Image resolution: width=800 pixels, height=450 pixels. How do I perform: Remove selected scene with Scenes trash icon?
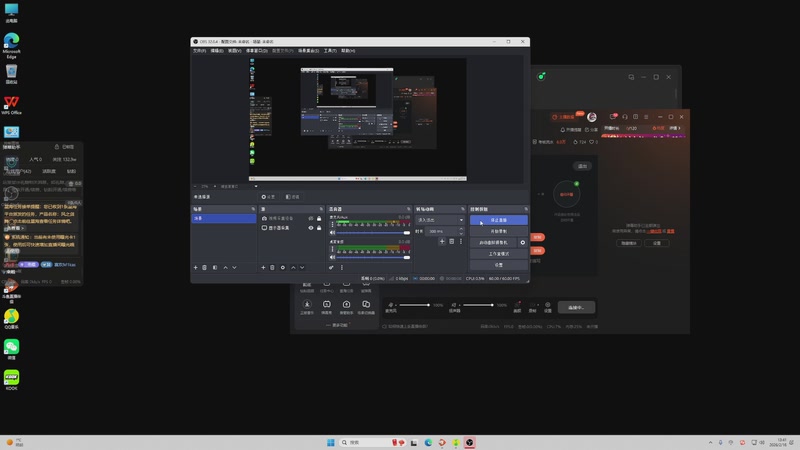point(205,267)
